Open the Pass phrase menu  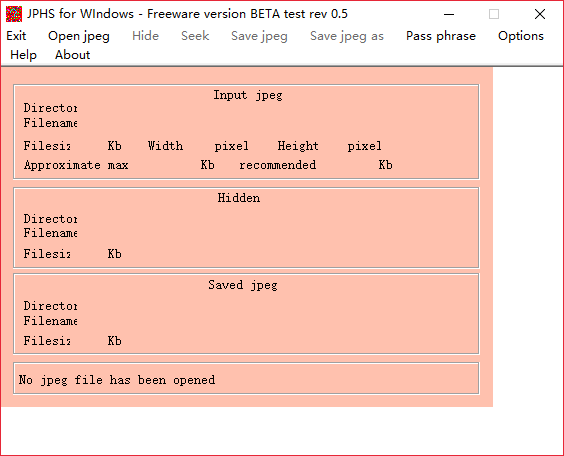(441, 36)
